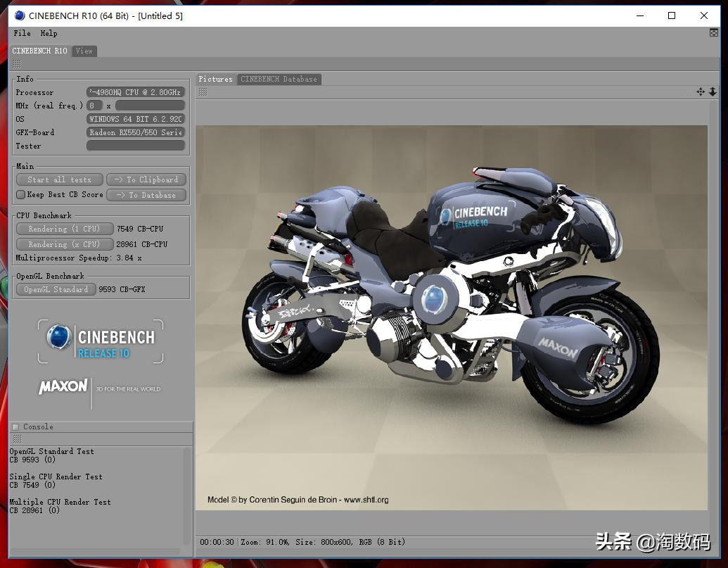Click the picture view vertical scrollbar

click(x=714, y=317)
